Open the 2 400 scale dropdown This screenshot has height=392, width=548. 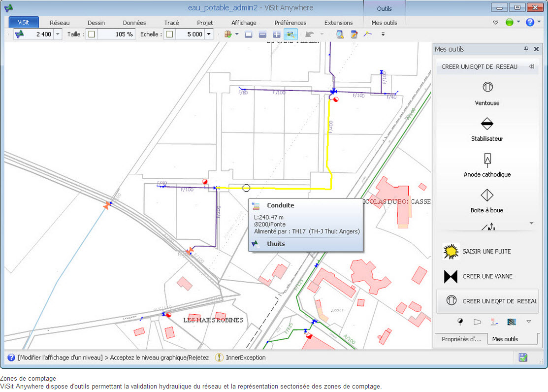(x=58, y=34)
